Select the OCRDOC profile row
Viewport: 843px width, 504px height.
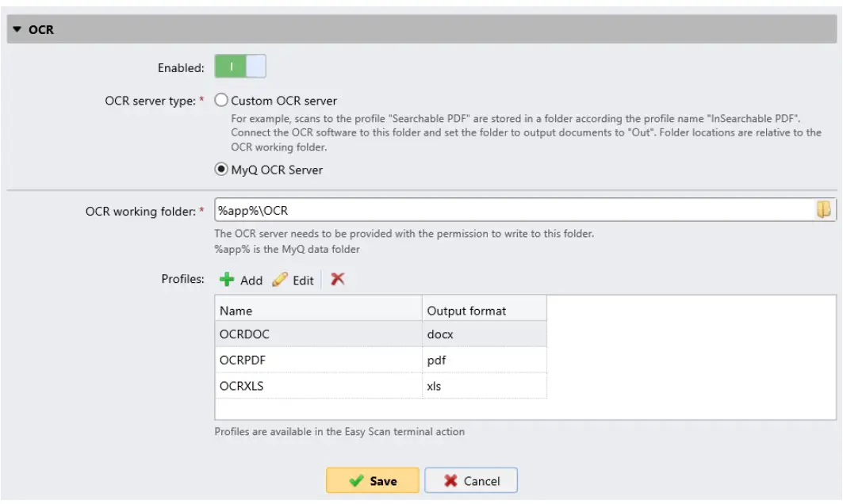pos(317,334)
